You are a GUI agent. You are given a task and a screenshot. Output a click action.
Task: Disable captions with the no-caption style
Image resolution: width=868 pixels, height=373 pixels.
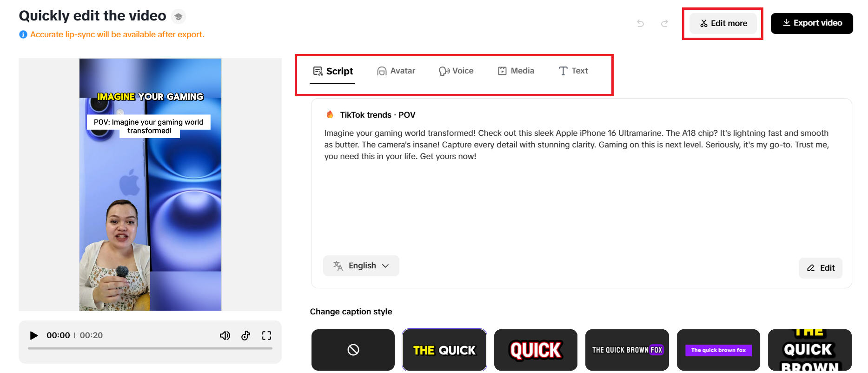point(353,350)
